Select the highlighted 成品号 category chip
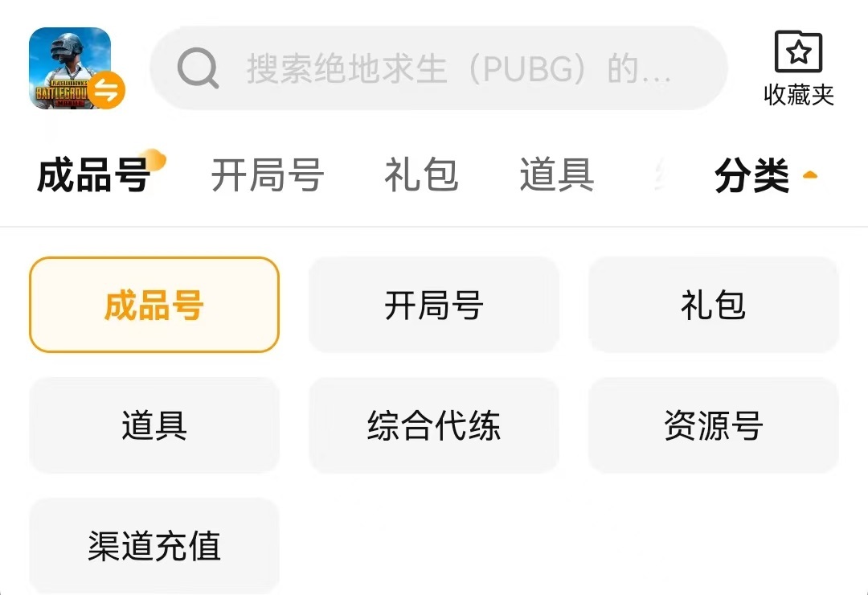The image size is (868, 595). 154,305
